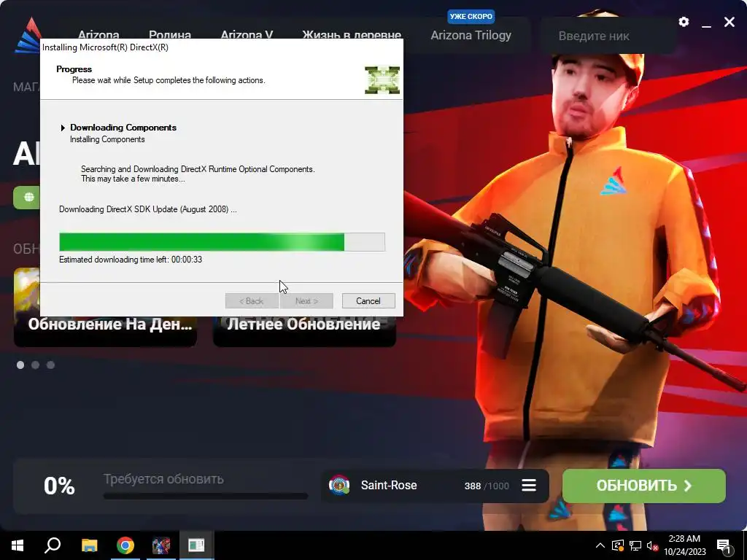Open notification center icon
Image resolution: width=747 pixels, height=560 pixels.
point(724,545)
